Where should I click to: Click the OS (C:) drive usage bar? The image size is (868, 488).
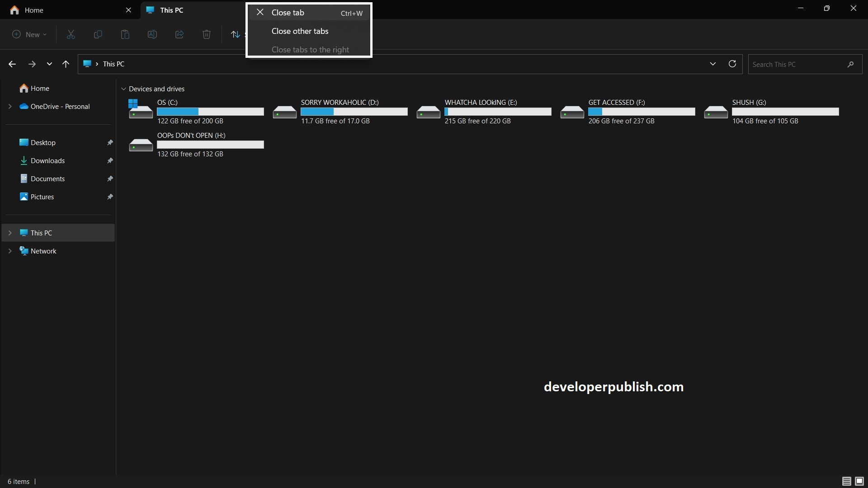[210, 112]
